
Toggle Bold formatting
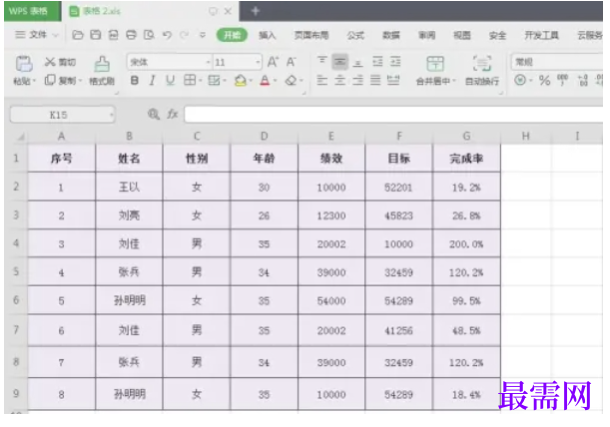coord(135,80)
